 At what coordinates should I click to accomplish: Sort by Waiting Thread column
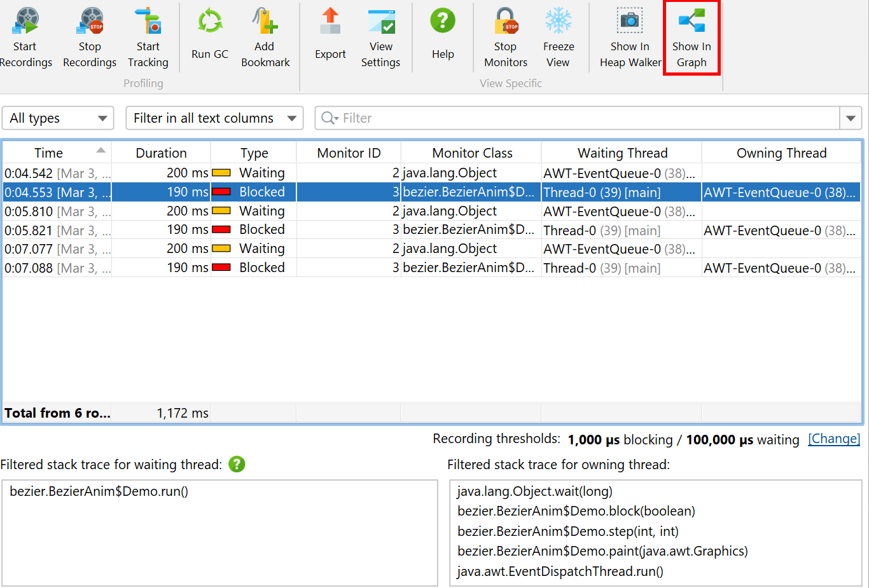coord(622,153)
